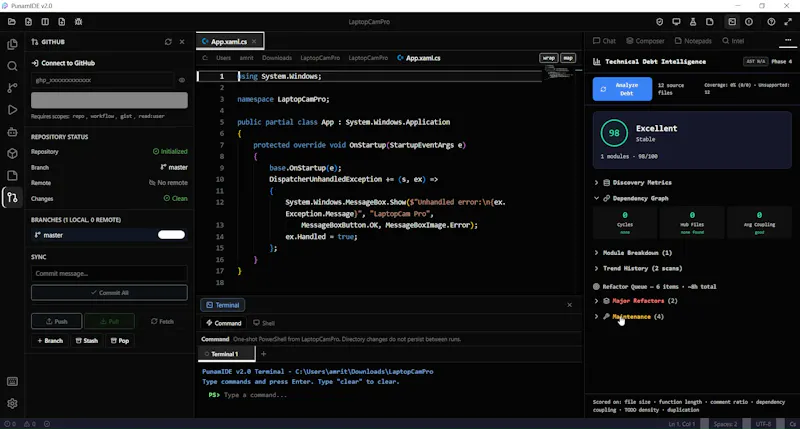Open the Explorer files icon in sidebar

tap(12, 44)
